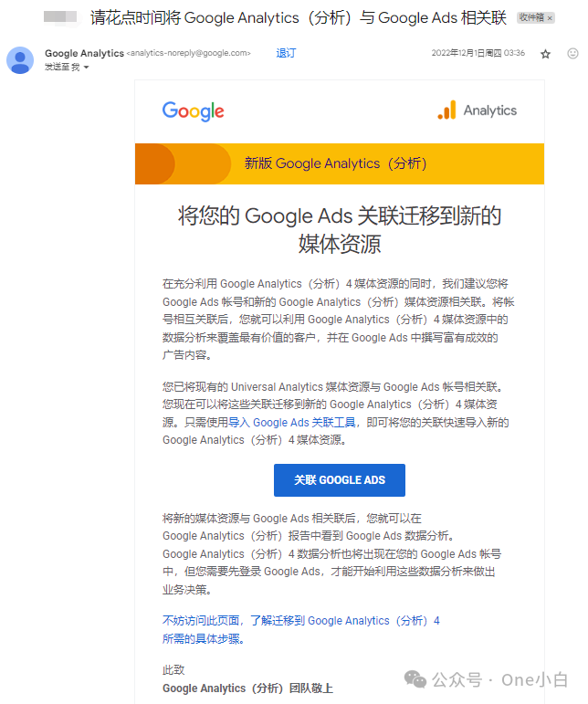Star this email
The height and width of the screenshot is (704, 588).
pyautogui.click(x=545, y=54)
